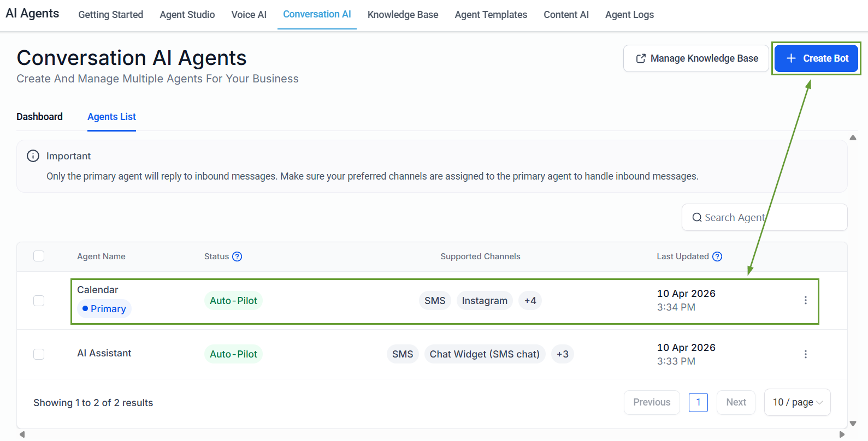Click the Status help question icon

[237, 257]
